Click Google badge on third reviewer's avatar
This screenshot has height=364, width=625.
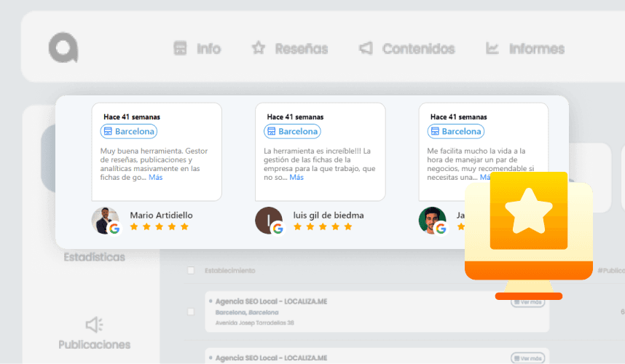click(x=441, y=229)
